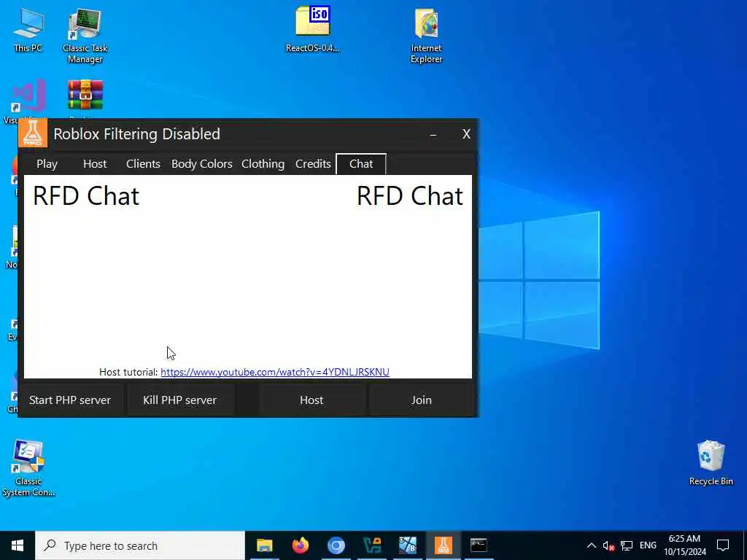Open Classic Task Manager shortcut
This screenshot has height=560, width=747.
[x=85, y=35]
